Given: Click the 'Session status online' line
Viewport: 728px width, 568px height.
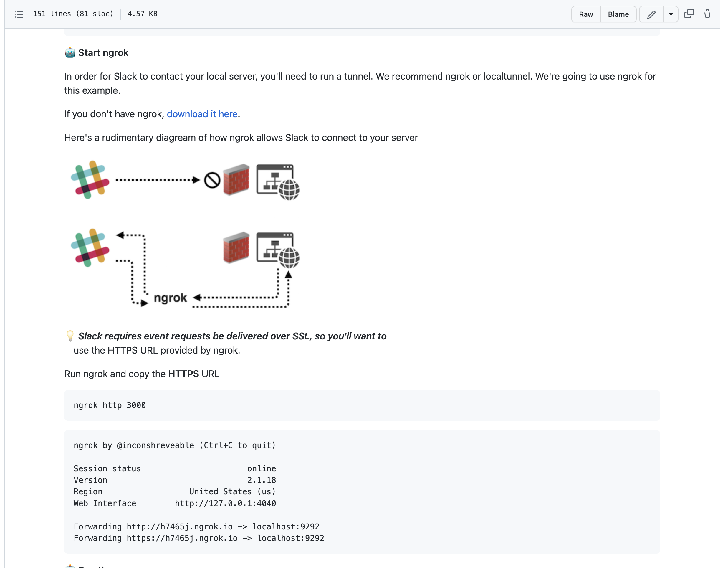Looking at the screenshot, I should [x=175, y=469].
